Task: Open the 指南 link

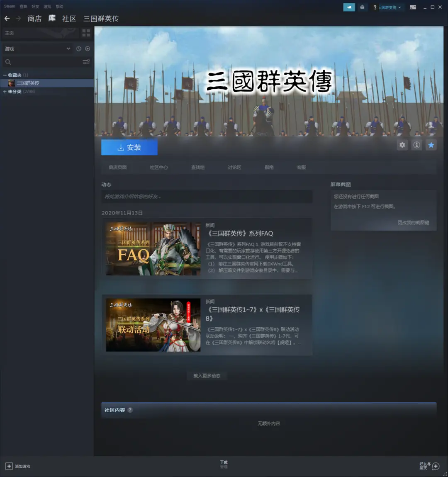Action: 269,167
